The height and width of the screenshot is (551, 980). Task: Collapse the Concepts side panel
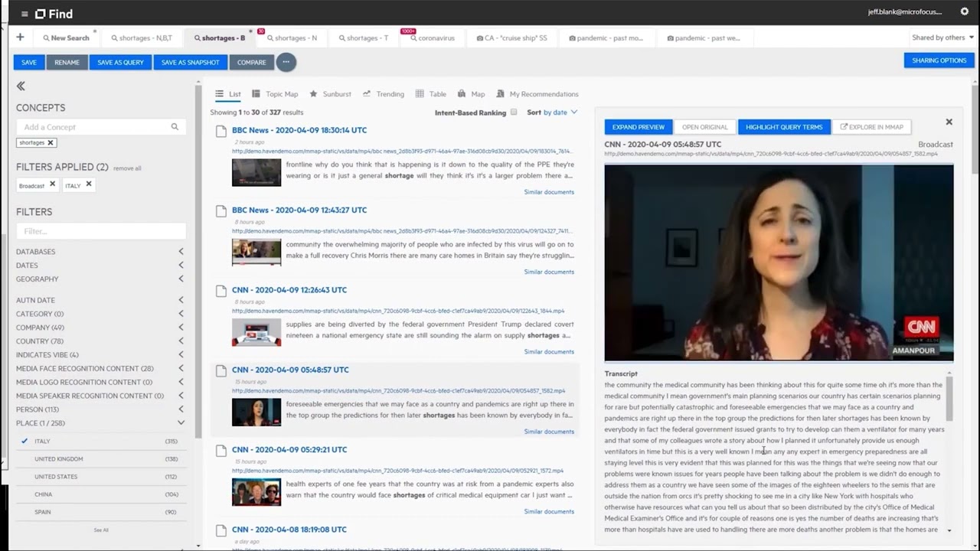[x=21, y=86]
